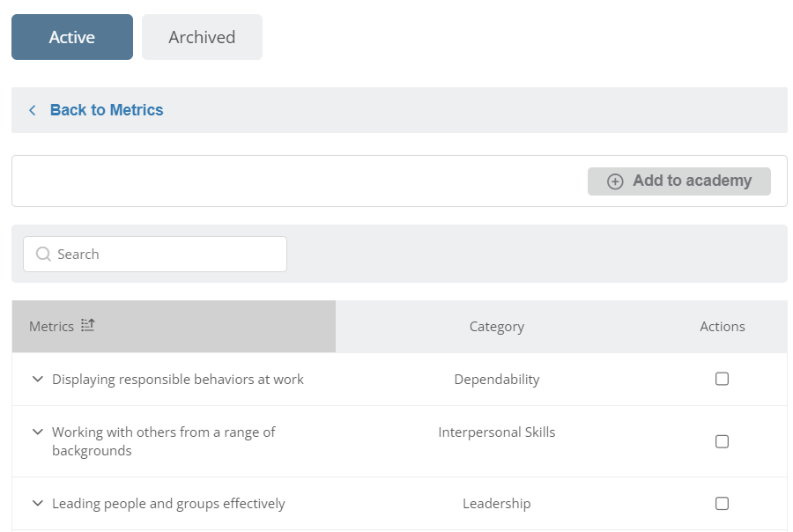This screenshot has height=532, width=793.
Task: Click the back arrow chevron before Back to Metrics
Action: coord(33,110)
